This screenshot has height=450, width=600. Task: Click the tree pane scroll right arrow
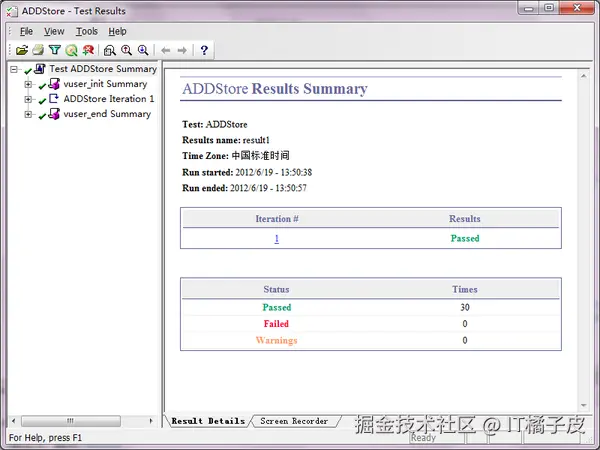point(151,421)
